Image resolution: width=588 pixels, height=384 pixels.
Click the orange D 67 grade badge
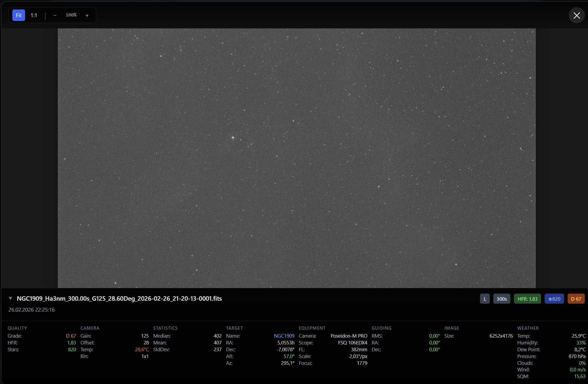[576, 299]
